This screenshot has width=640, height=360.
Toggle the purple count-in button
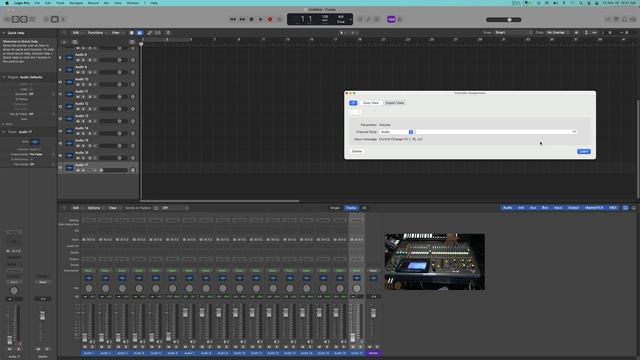tap(391, 19)
